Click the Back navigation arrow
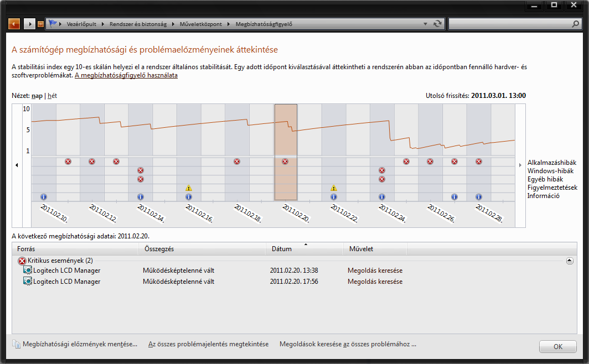 click(14, 24)
